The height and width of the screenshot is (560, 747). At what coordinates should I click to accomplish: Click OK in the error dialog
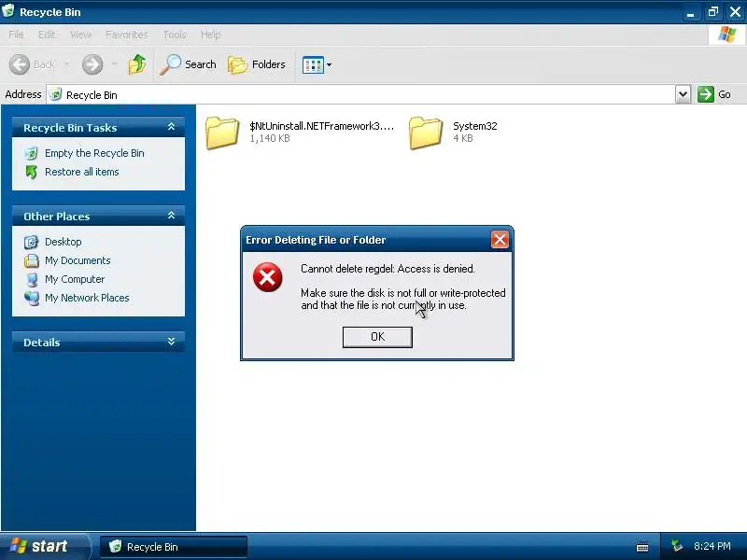377,337
